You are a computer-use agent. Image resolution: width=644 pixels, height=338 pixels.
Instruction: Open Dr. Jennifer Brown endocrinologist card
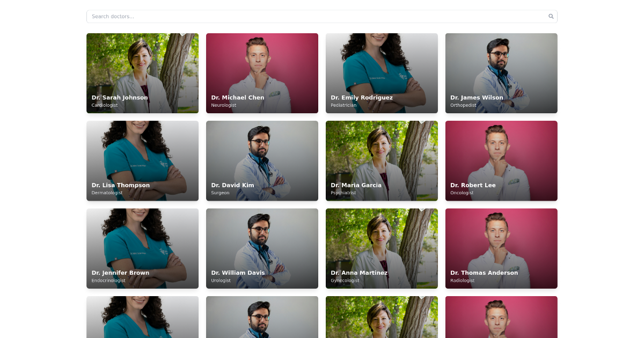(142, 248)
